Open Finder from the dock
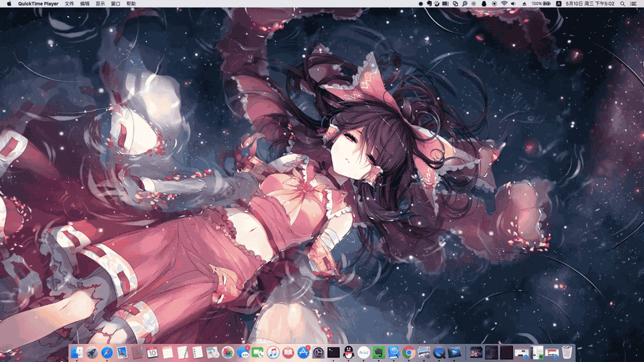Screen dimensions: 644x362 click(77, 353)
